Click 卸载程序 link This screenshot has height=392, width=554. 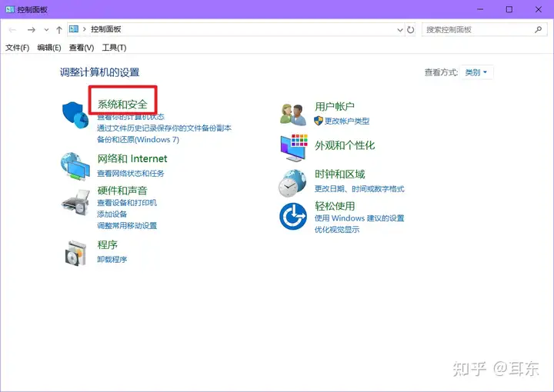112,259
